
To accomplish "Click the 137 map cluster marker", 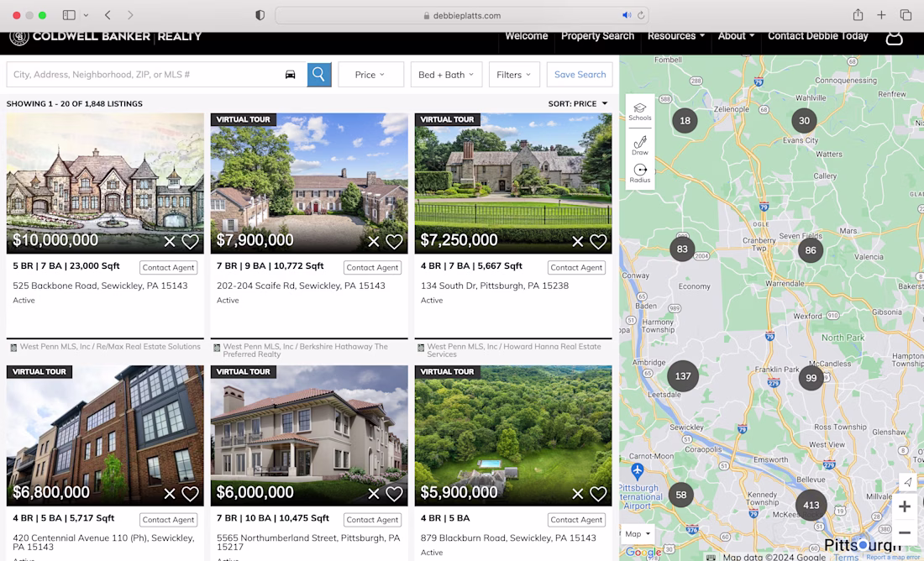I will click(682, 376).
